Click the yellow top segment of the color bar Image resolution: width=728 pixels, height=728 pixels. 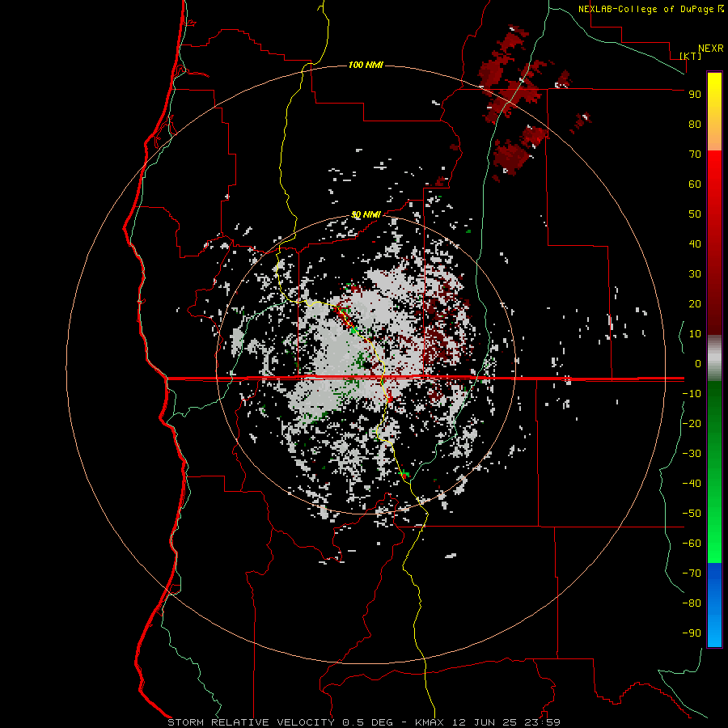click(x=714, y=112)
